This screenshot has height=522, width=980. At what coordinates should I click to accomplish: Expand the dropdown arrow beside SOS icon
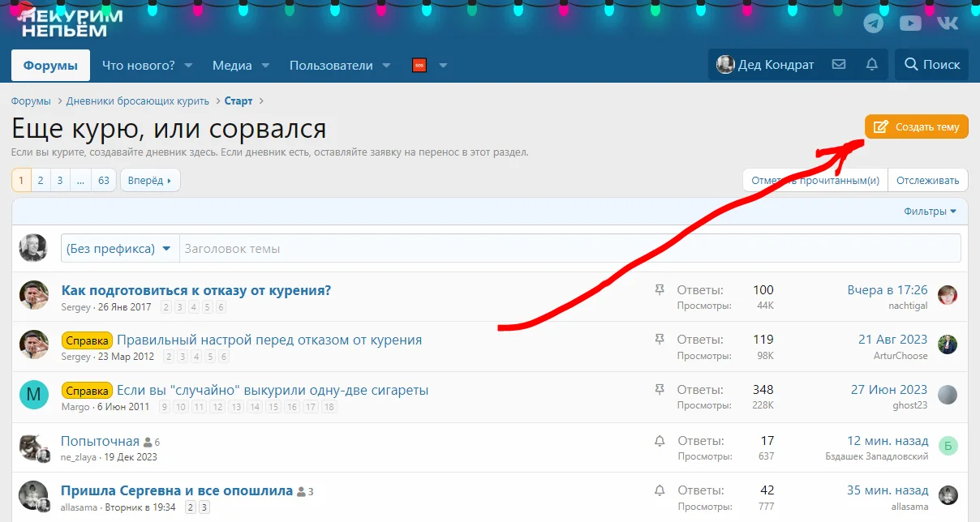point(443,65)
